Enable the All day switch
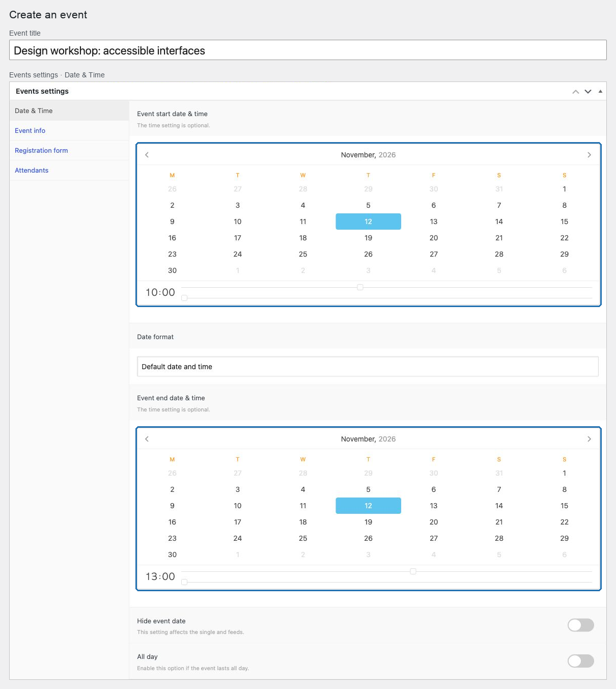 581,661
